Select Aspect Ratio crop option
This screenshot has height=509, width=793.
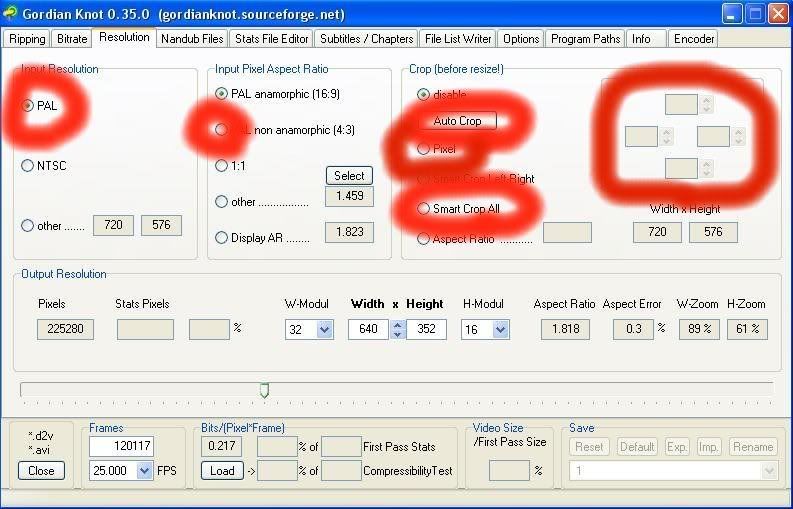[423, 239]
